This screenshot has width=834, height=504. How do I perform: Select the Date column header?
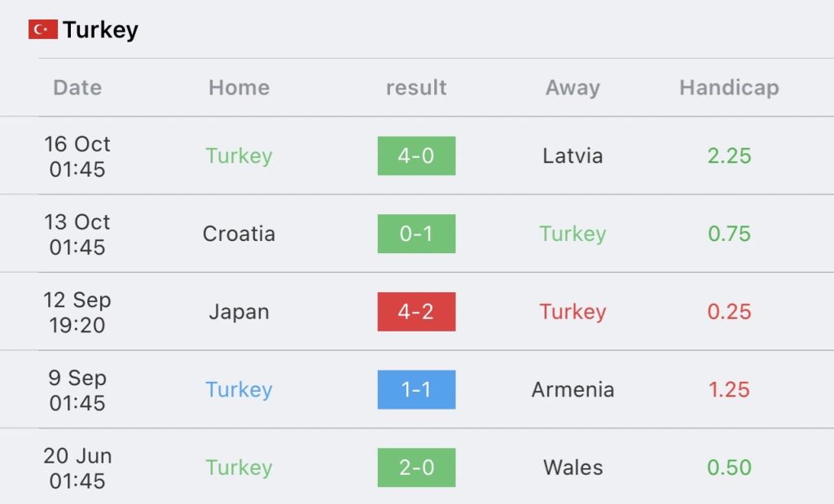pyautogui.click(x=77, y=88)
